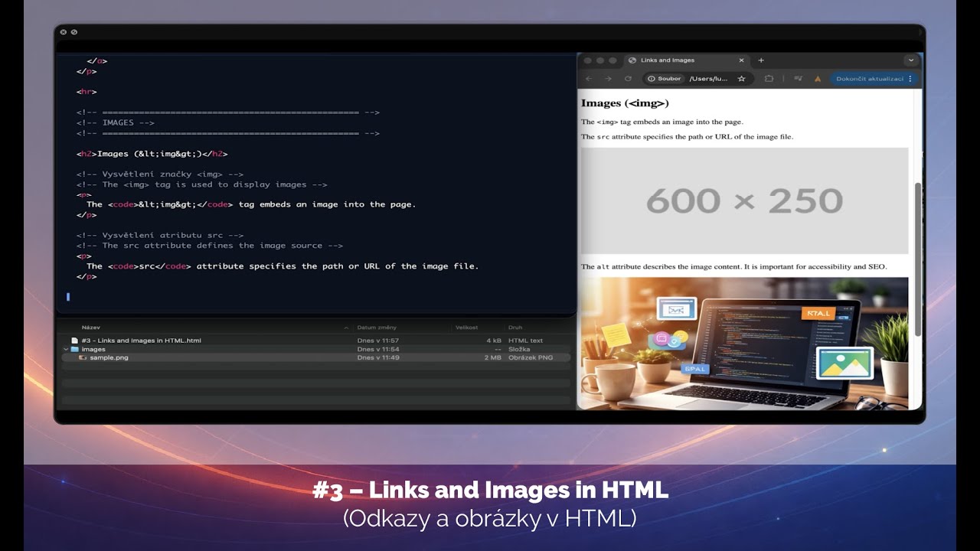Collapse the images folder disclosure triangle
The height and width of the screenshot is (551, 980).
(65, 349)
